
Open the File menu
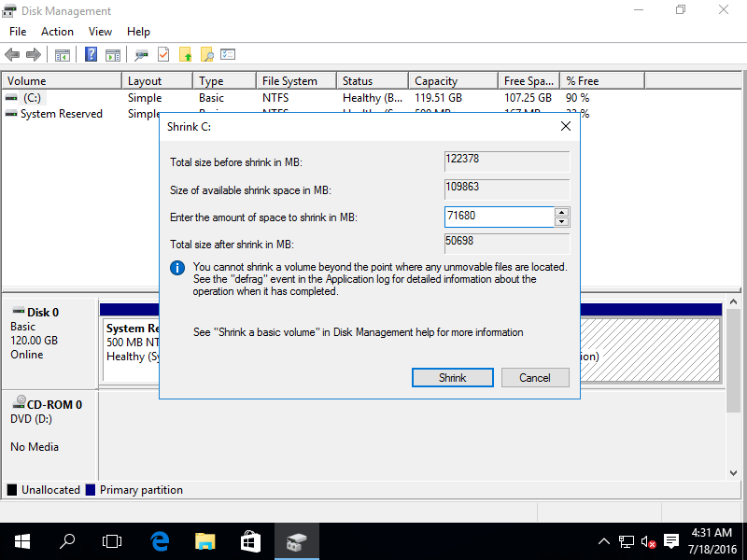(x=18, y=32)
